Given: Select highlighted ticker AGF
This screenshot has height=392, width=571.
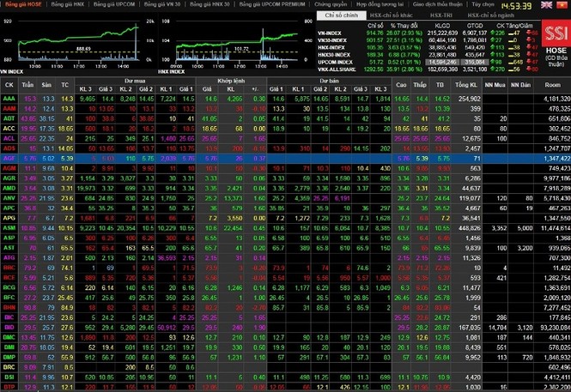Looking at the screenshot, I should click(x=9, y=159).
